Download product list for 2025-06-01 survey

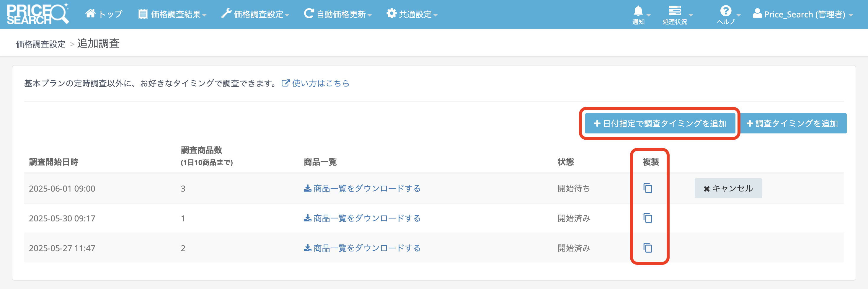coord(362,188)
